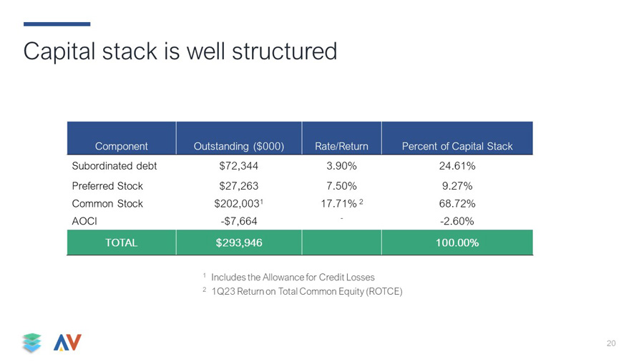Select the 'AOCI' row label
The image size is (644, 362).
[84, 221]
